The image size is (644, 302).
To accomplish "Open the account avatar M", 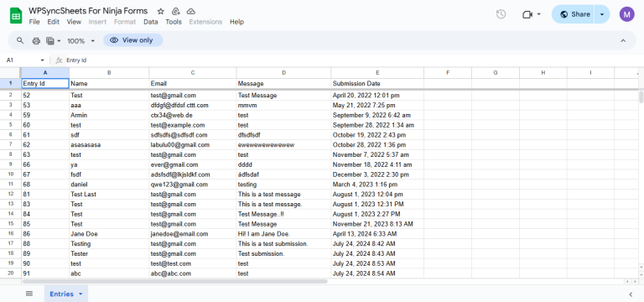I will click(x=626, y=14).
